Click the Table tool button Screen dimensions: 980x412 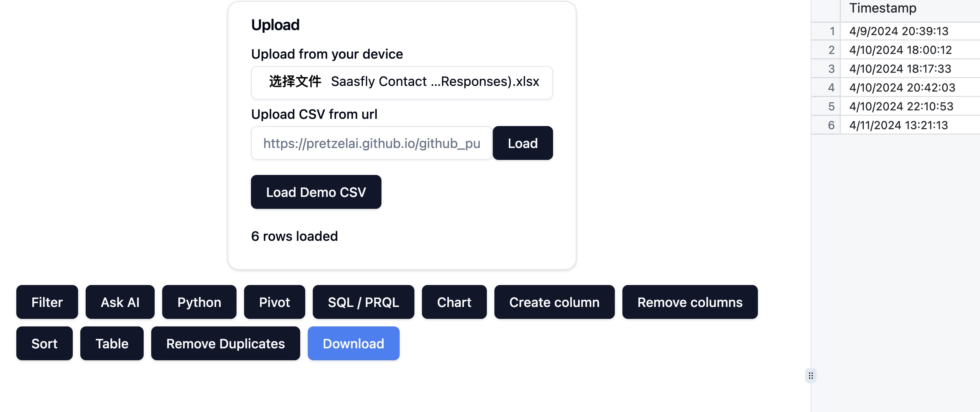click(x=112, y=343)
